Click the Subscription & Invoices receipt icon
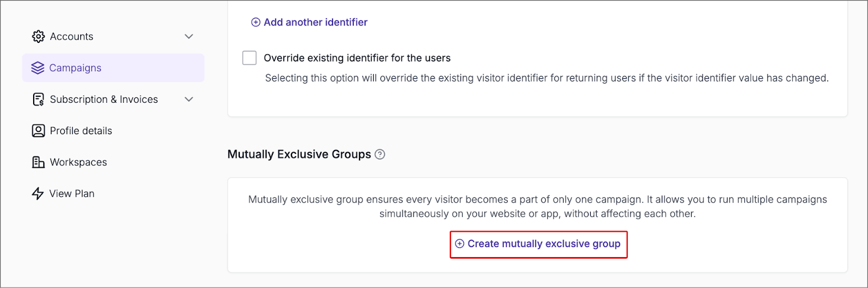The image size is (868, 288). click(38, 99)
